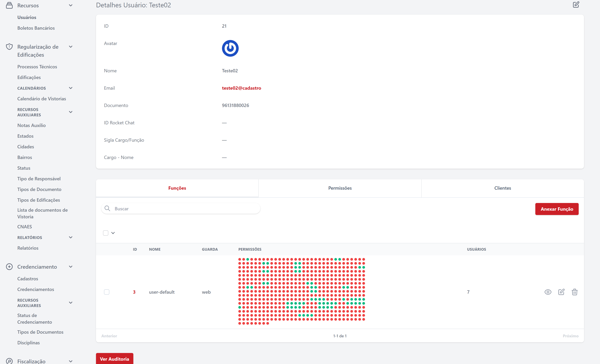This screenshot has width=600, height=364.
Task: Click the Regularização de Edificações shield icon
Action: tap(9, 47)
